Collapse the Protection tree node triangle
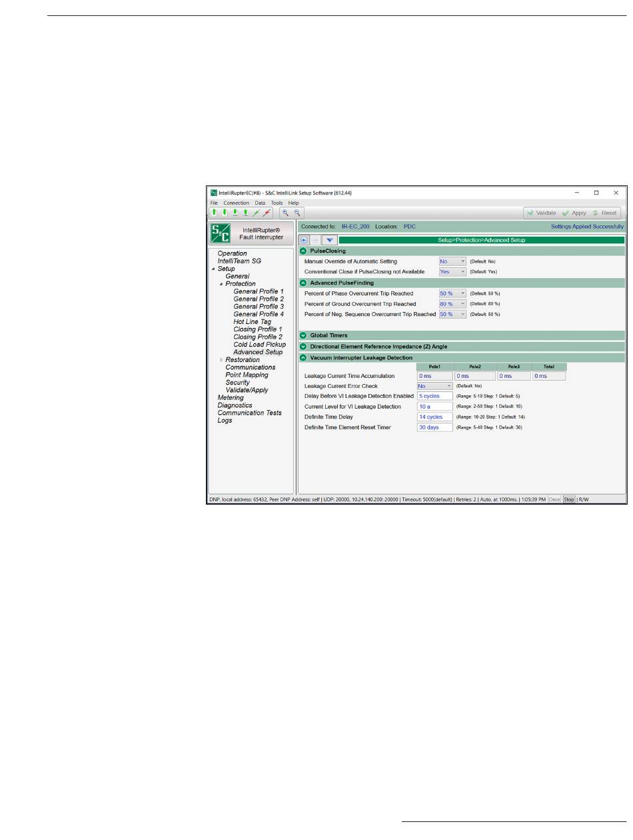This screenshot has width=633, height=840. point(221,284)
